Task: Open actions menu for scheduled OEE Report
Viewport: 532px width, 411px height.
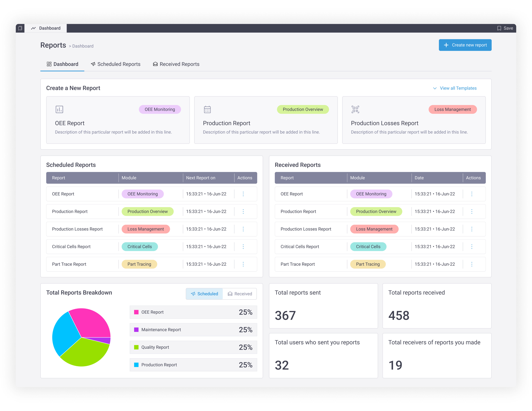Action: tap(243, 194)
